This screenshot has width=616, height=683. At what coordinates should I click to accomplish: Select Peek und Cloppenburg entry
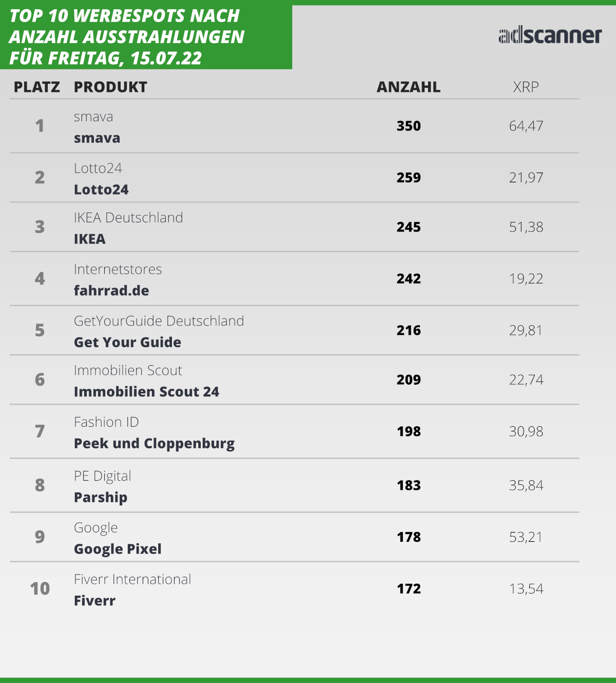pyautogui.click(x=154, y=444)
